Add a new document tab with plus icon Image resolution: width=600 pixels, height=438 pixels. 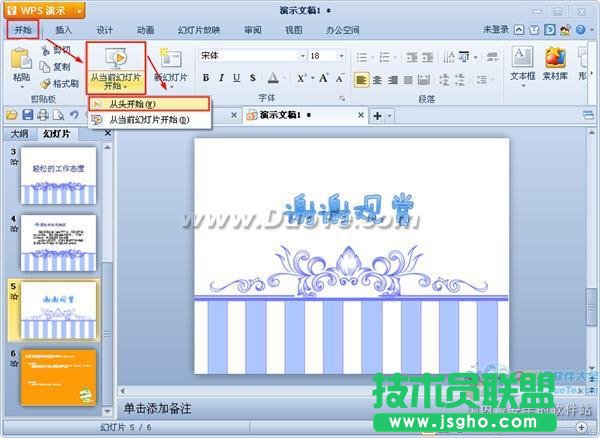377,116
